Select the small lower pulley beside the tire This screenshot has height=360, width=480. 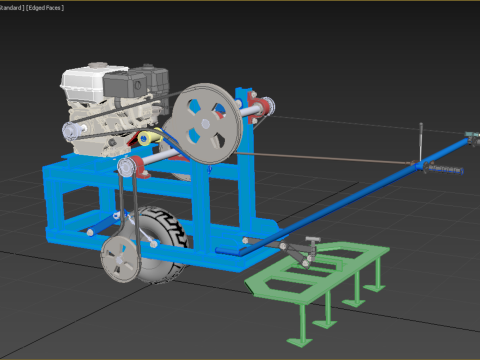coord(120,258)
